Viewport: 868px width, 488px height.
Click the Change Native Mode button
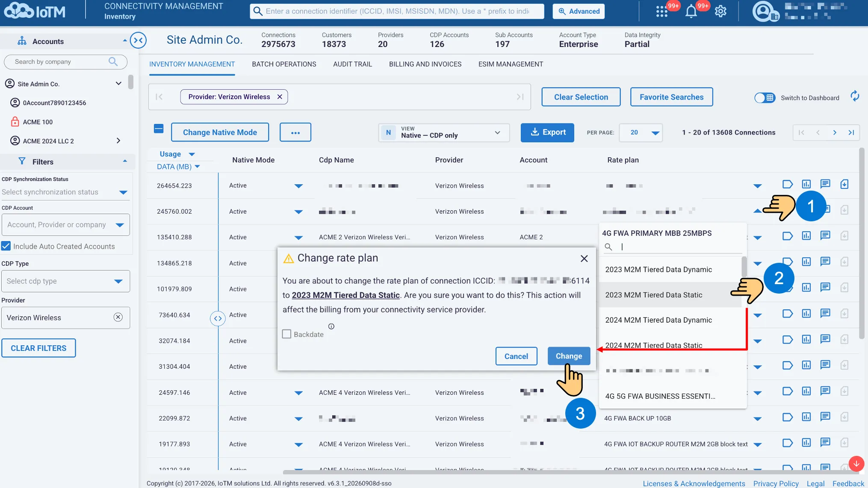point(220,132)
